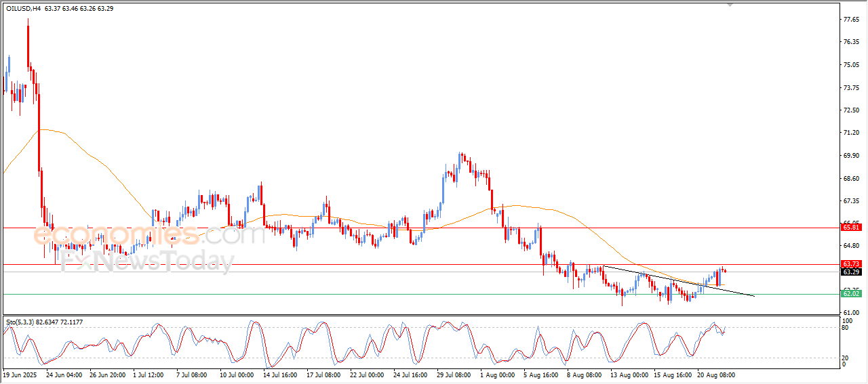Click the 77.65 price axis label
This screenshot has height=384, width=868.
point(852,20)
